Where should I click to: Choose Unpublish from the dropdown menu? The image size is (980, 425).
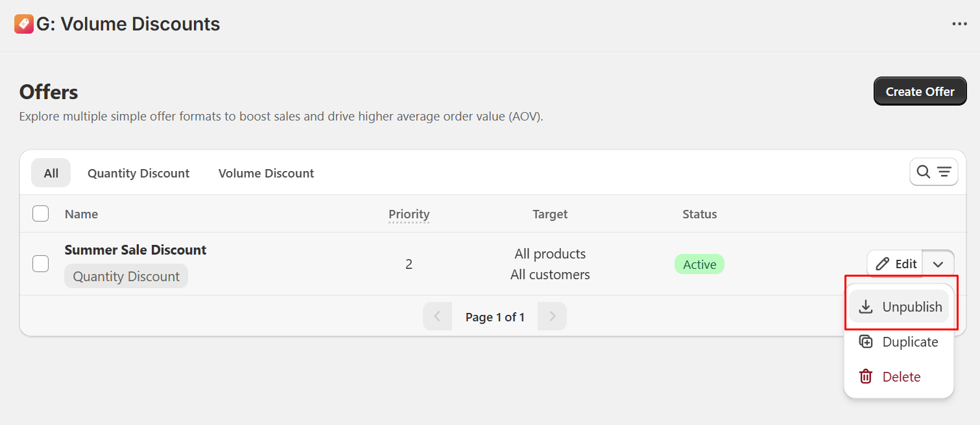click(911, 307)
